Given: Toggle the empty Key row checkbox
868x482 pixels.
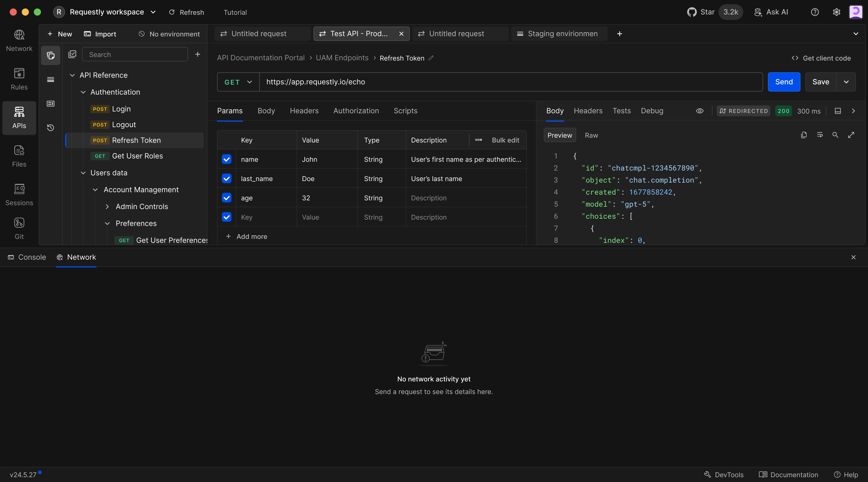Looking at the screenshot, I should pos(227,217).
